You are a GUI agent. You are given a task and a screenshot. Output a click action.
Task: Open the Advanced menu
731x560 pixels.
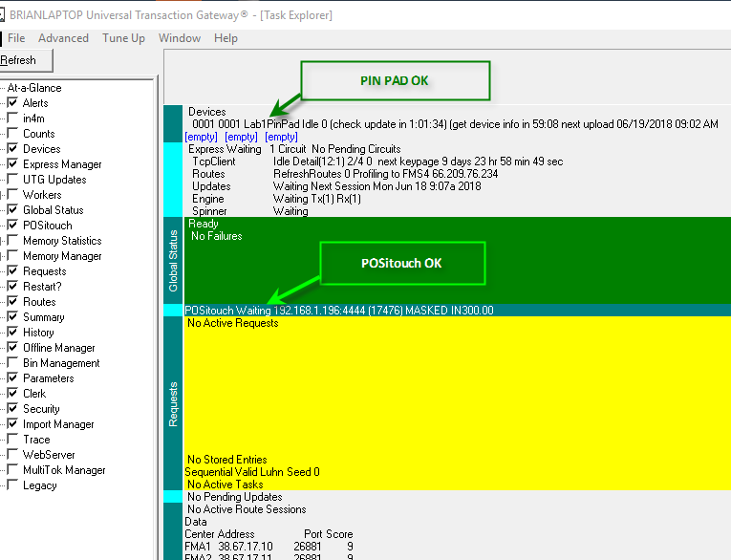tap(63, 38)
